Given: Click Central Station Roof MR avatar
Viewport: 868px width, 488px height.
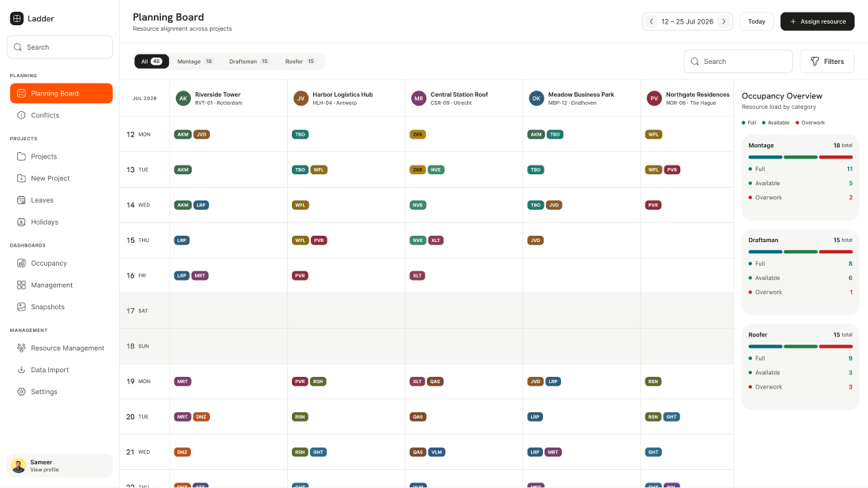Looking at the screenshot, I should pyautogui.click(x=418, y=99).
